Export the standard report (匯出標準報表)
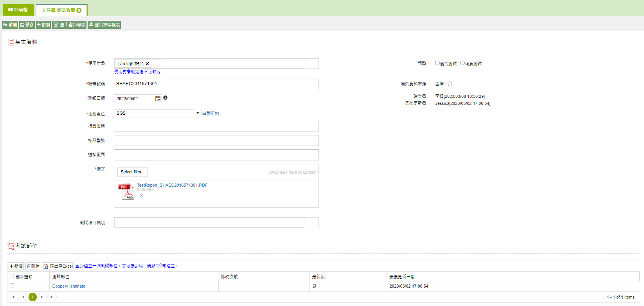 104,25
